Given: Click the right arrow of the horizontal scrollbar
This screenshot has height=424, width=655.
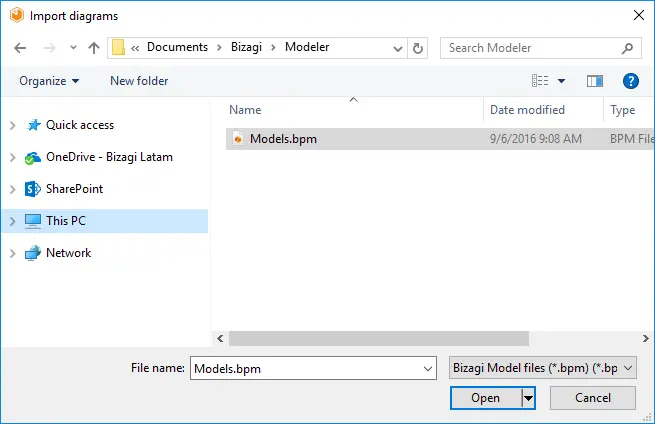Looking at the screenshot, I should (x=646, y=338).
